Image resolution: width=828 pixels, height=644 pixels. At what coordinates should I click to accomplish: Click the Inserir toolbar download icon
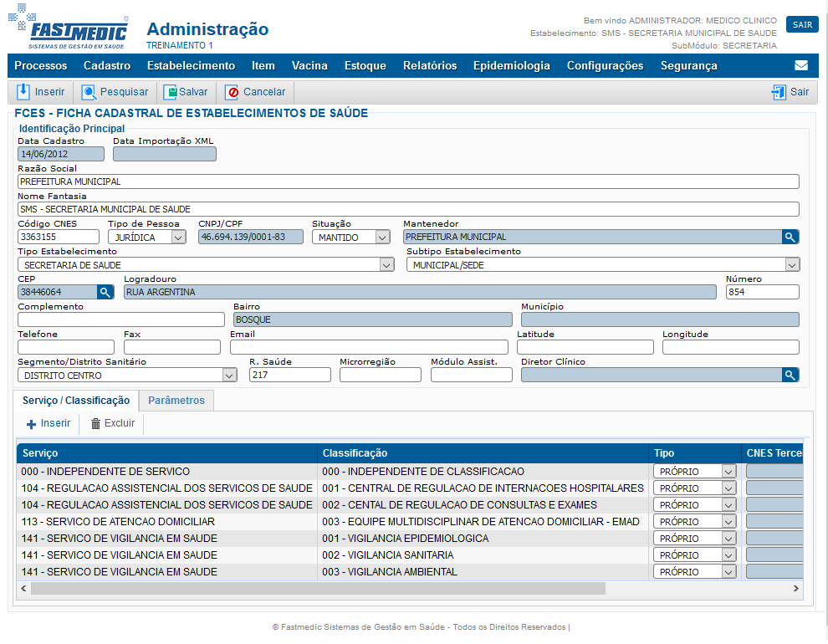(x=23, y=92)
